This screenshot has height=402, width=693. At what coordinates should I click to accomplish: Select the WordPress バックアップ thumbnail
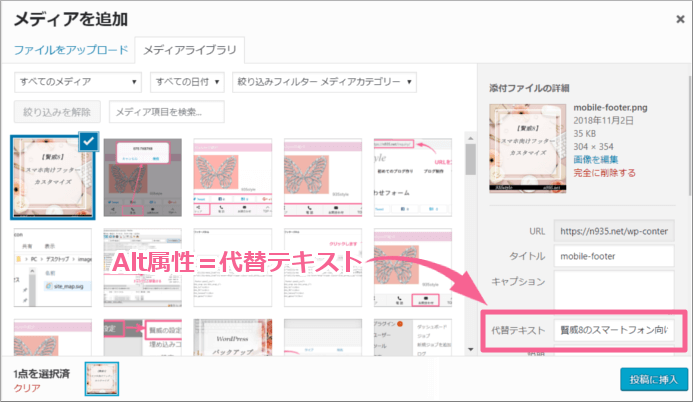click(232, 338)
